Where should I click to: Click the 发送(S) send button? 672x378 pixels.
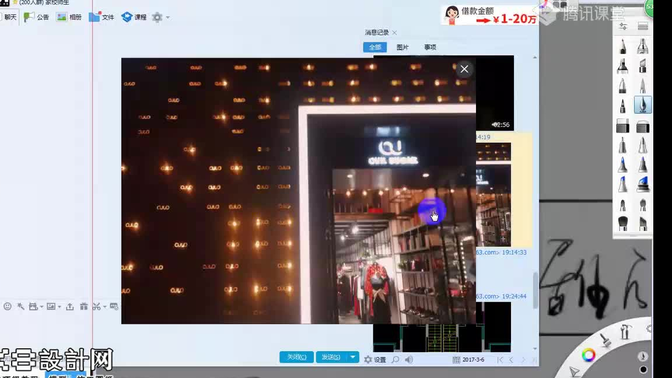[331, 357]
